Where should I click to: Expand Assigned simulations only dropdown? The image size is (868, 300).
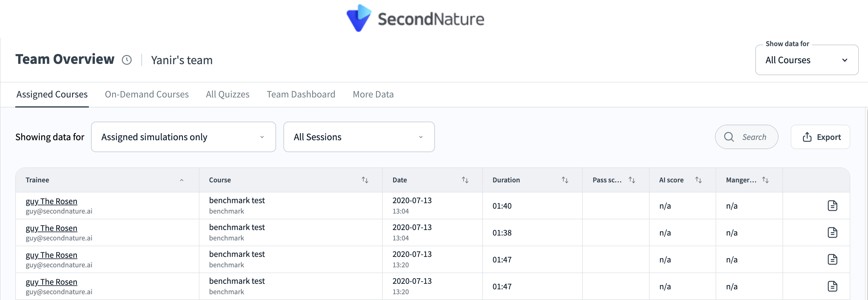click(183, 137)
